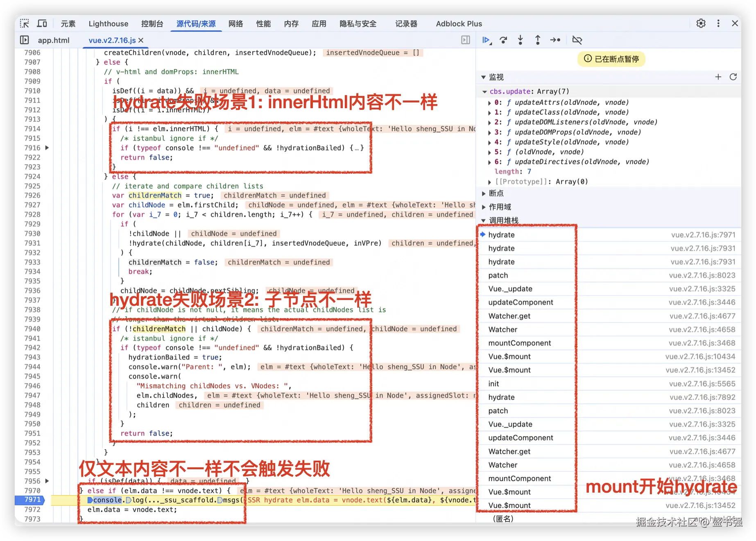Resume script execution
The height and width of the screenshot is (541, 756).
486,40
